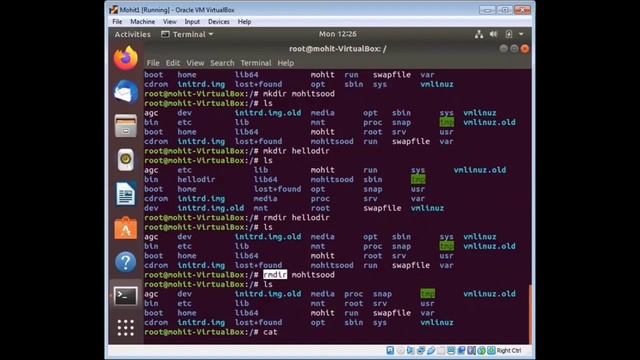Click VirtualBox processor features status icon
The height and width of the screenshot is (360, 640).
click(x=471, y=351)
